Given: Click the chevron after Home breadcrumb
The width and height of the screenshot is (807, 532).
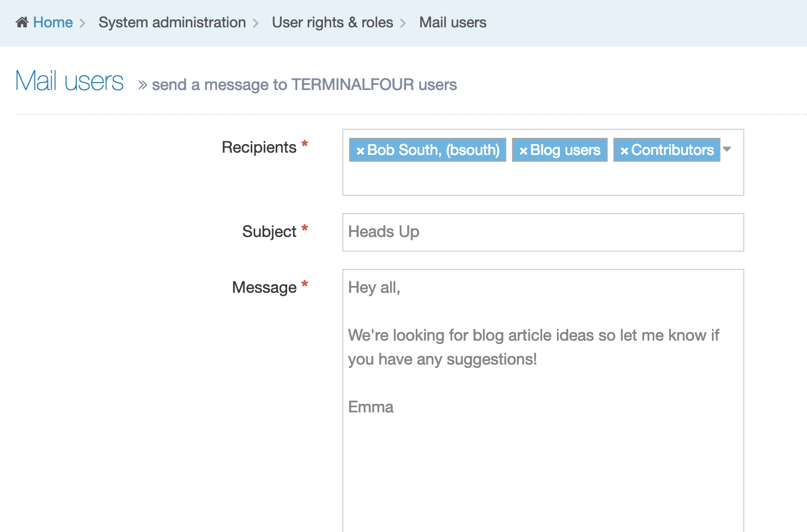Looking at the screenshot, I should click(x=83, y=23).
